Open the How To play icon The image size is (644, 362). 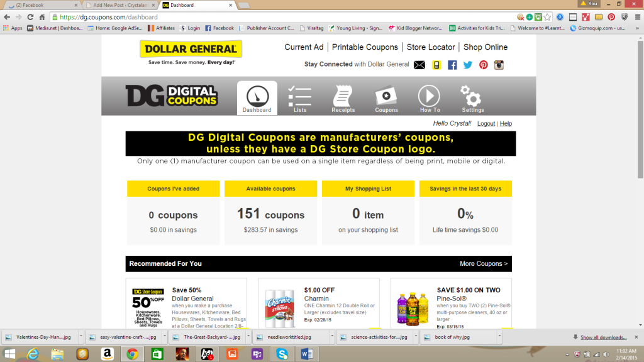(x=429, y=96)
